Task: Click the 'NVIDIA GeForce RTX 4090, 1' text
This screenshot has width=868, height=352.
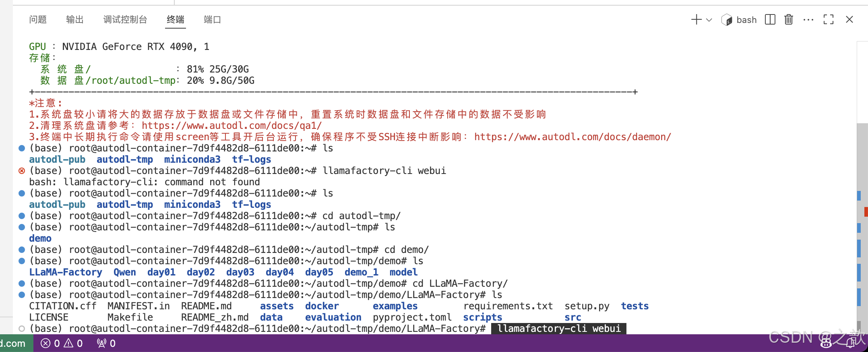Action: (136, 47)
